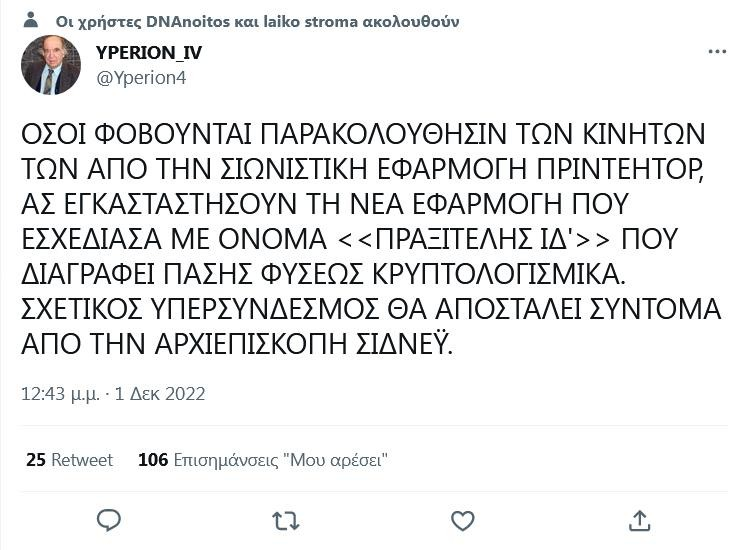Click the person icon beside followers notice
This screenshot has width=748, height=550.
[x=32, y=20]
